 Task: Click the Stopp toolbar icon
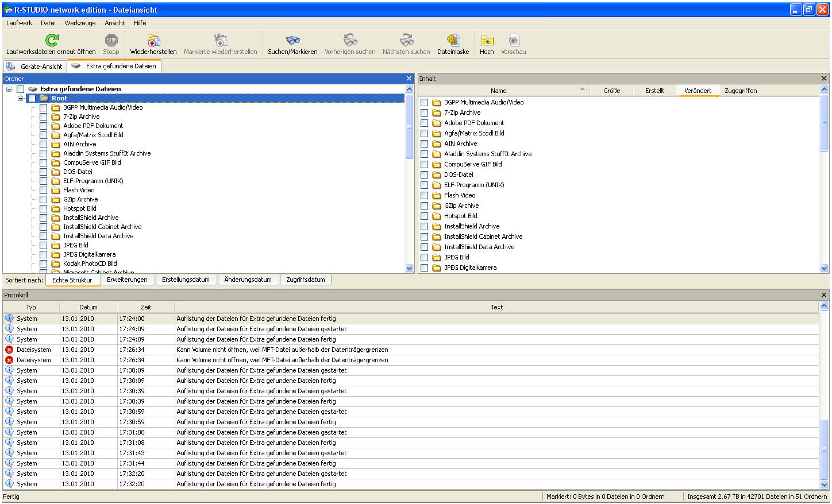(x=111, y=40)
